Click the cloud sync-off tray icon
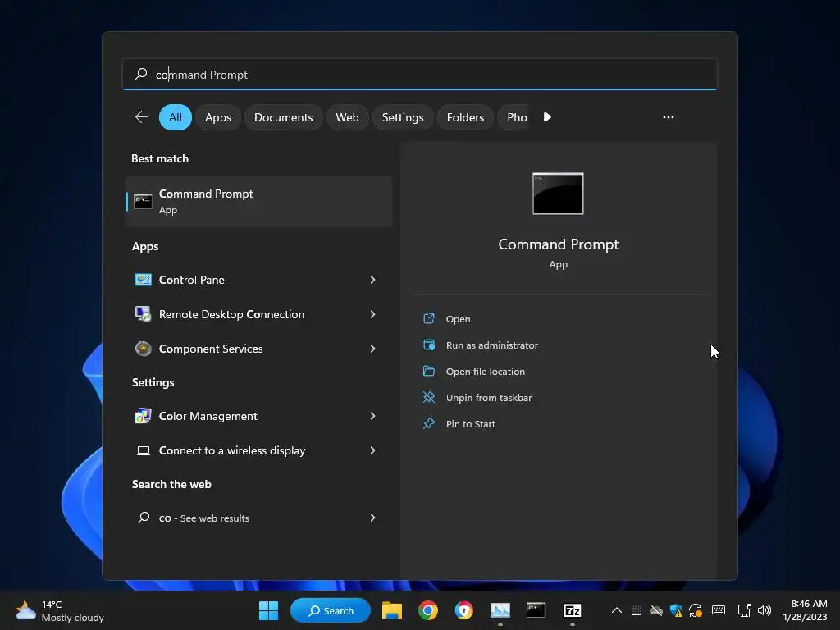The image size is (840, 630). click(x=655, y=610)
